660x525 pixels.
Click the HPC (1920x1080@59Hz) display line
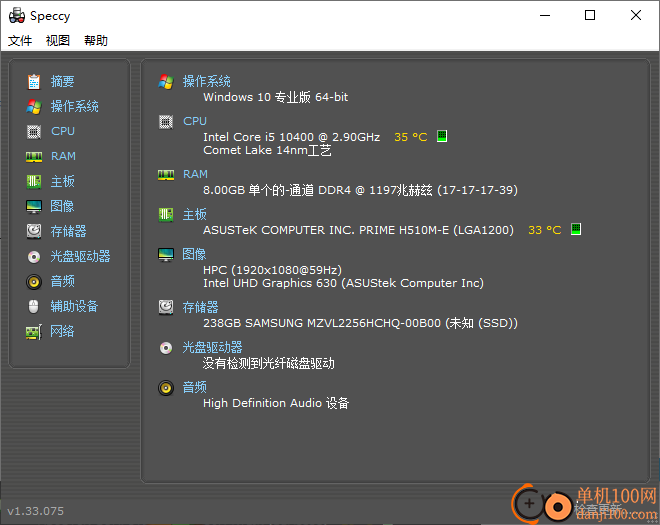[x=272, y=270]
